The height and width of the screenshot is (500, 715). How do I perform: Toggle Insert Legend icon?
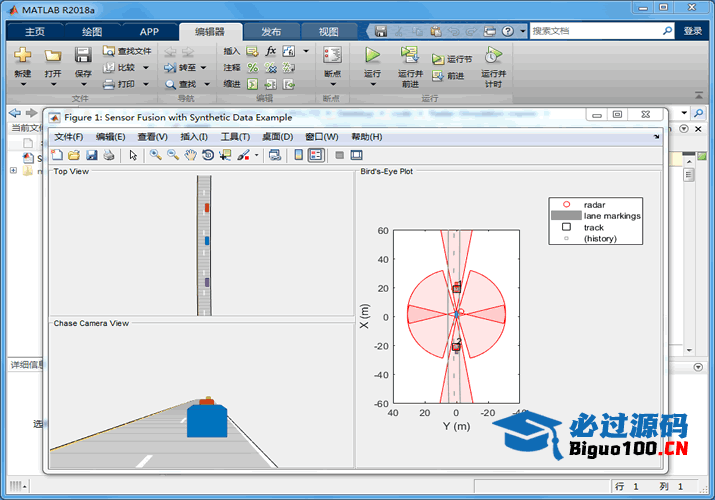tap(316, 155)
